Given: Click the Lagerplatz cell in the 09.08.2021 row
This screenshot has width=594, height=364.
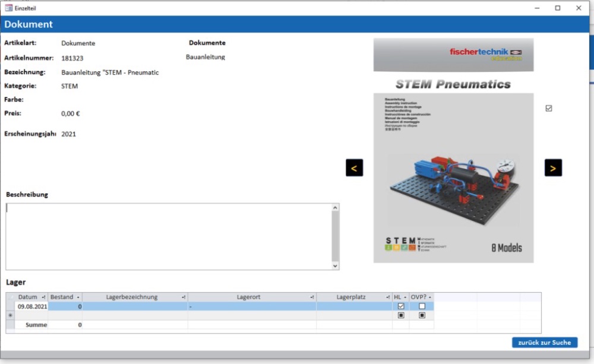Looking at the screenshot, I should pos(354,306).
